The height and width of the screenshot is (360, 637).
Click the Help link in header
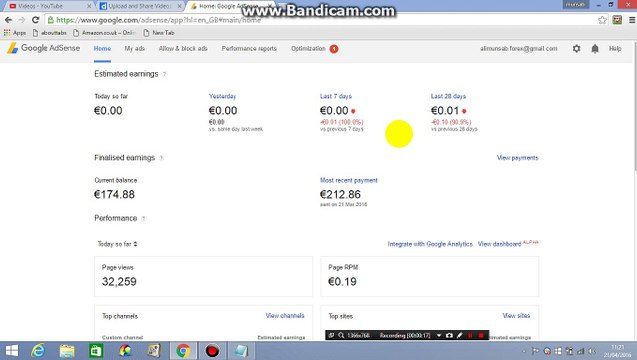pos(615,49)
